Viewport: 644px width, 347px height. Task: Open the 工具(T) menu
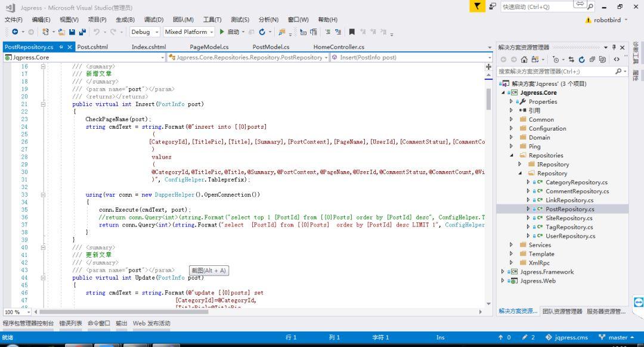tap(212, 19)
